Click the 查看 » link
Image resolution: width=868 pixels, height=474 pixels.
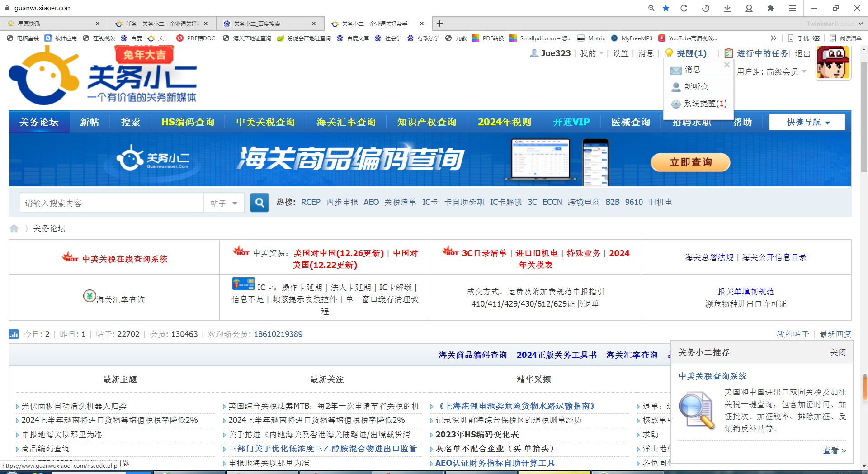pyautogui.click(x=835, y=450)
